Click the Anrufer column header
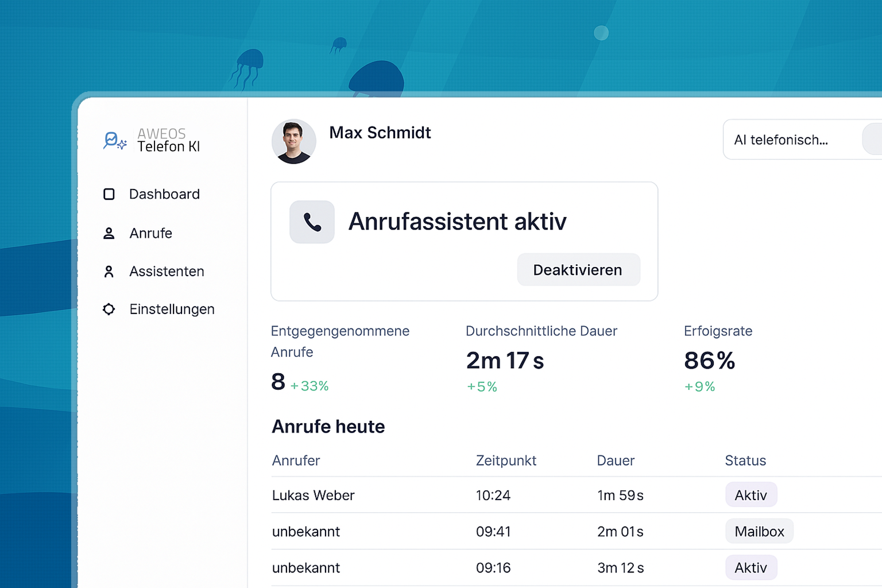Image resolution: width=882 pixels, height=588 pixels. [x=296, y=461]
